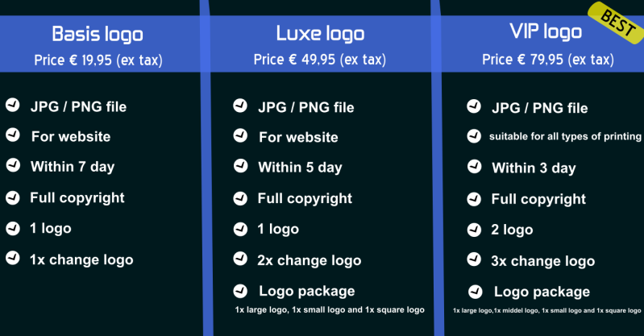Select the 'Basis logo' heading

pyautogui.click(x=98, y=34)
